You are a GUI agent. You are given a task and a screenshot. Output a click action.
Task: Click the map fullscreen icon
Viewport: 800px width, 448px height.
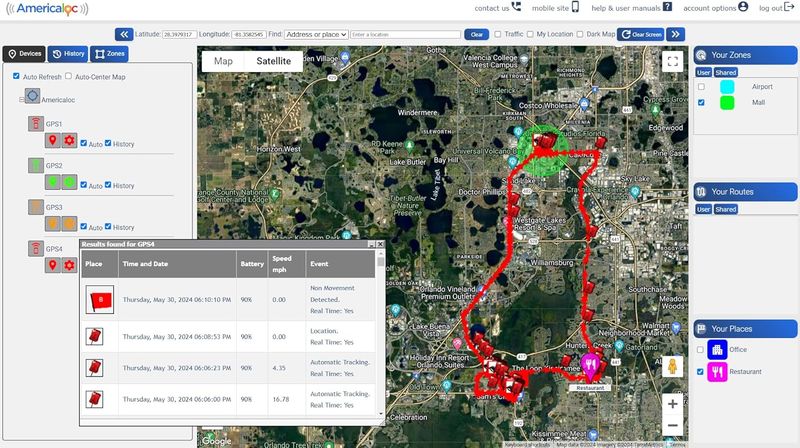click(672, 62)
